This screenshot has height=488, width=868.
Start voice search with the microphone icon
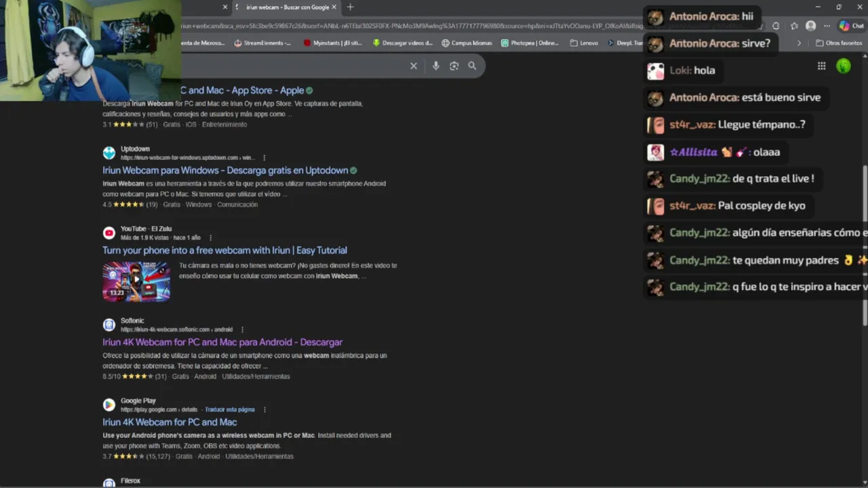pos(435,66)
